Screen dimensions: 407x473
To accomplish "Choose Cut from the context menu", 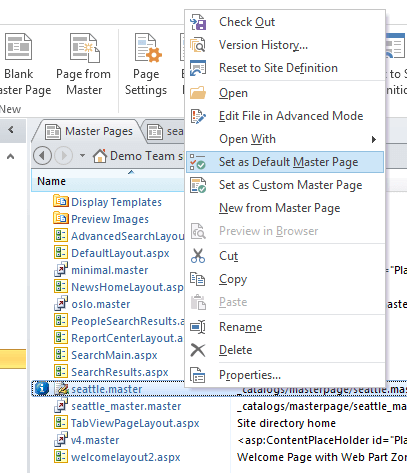I will 229,256.
